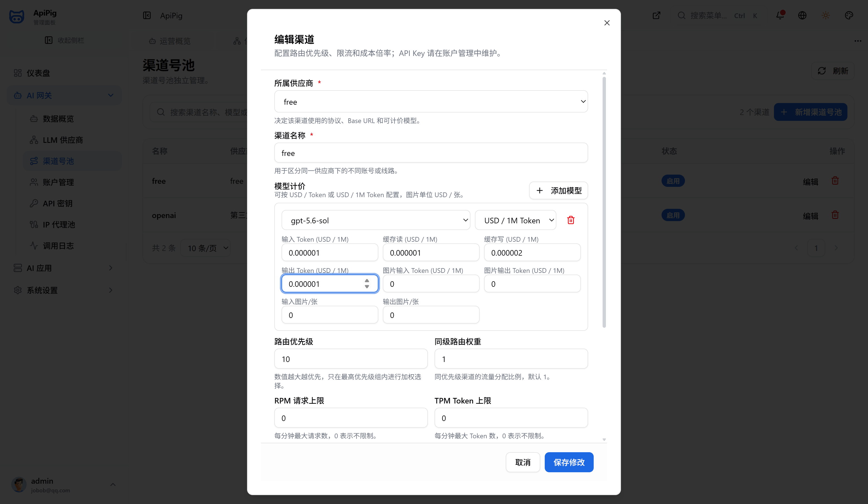Delete the free channel via trash icon
The height and width of the screenshot is (504, 868).
[x=835, y=181]
